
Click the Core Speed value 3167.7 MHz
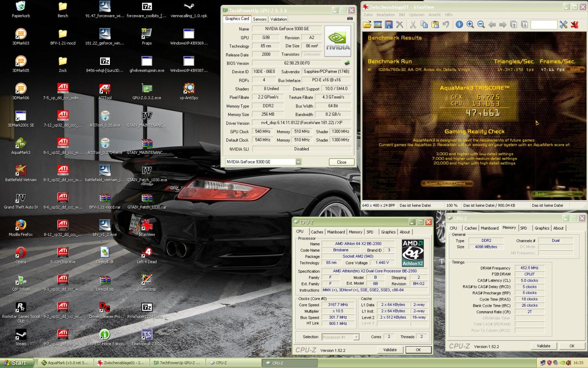(338, 305)
